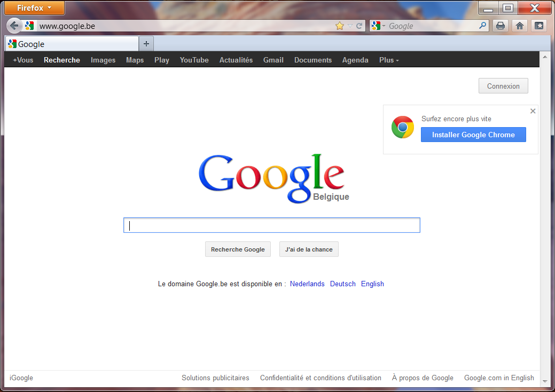Open a new tab with the plus button
This screenshot has width=555, height=392.
(x=146, y=44)
